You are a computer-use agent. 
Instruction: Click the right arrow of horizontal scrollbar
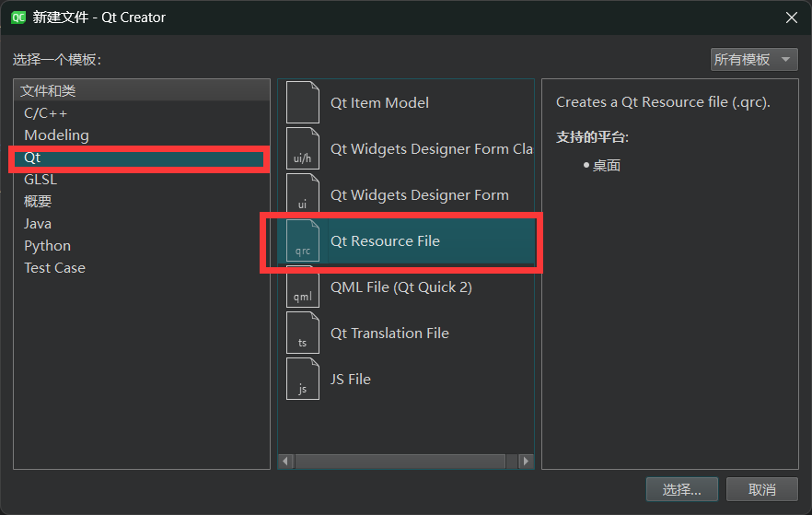526,461
